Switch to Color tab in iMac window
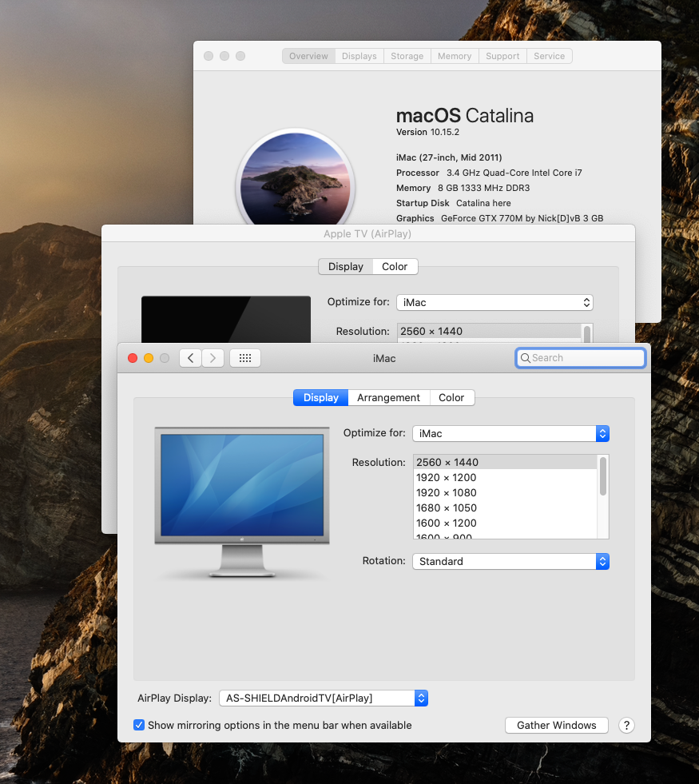 click(451, 397)
